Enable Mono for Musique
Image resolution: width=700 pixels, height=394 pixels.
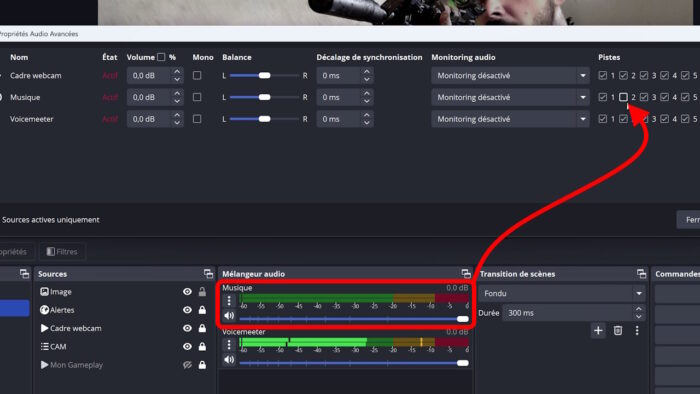[x=197, y=97]
